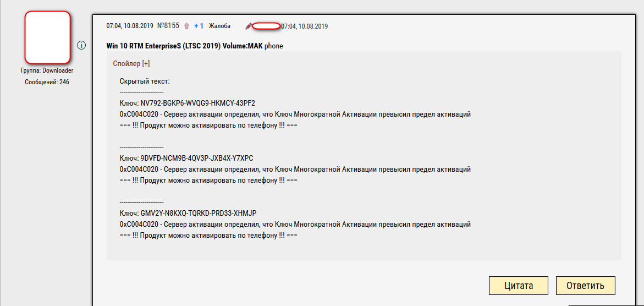Image resolution: width=644 pixels, height=306 pixels.
Task: Click the Группа: Downloader label
Action: tap(47, 70)
